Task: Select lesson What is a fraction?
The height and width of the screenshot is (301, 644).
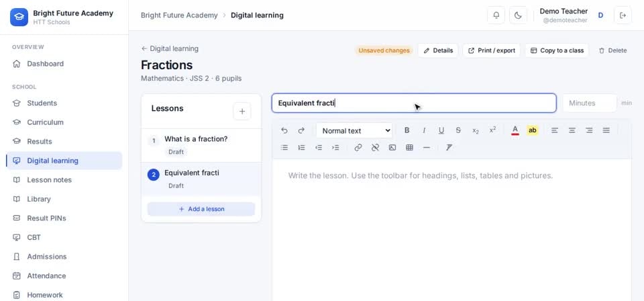Action: [x=201, y=146]
